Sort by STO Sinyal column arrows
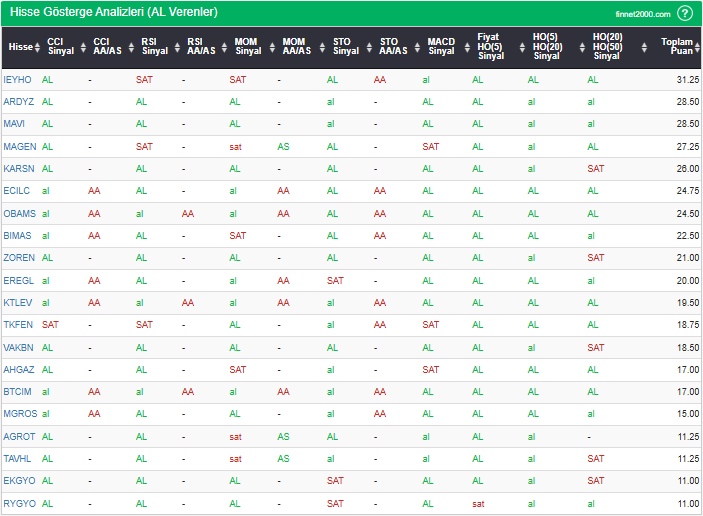The width and height of the screenshot is (703, 516). point(369,47)
